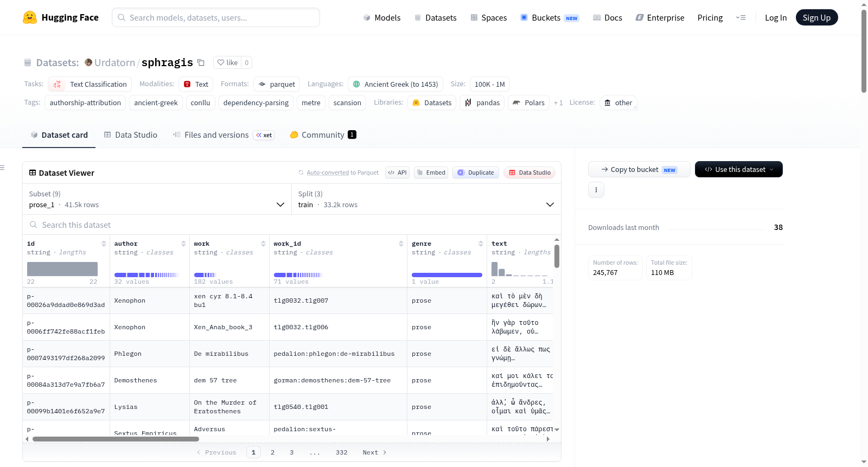Switch to the Dataset card tab
The width and height of the screenshot is (868, 467).
59,135
